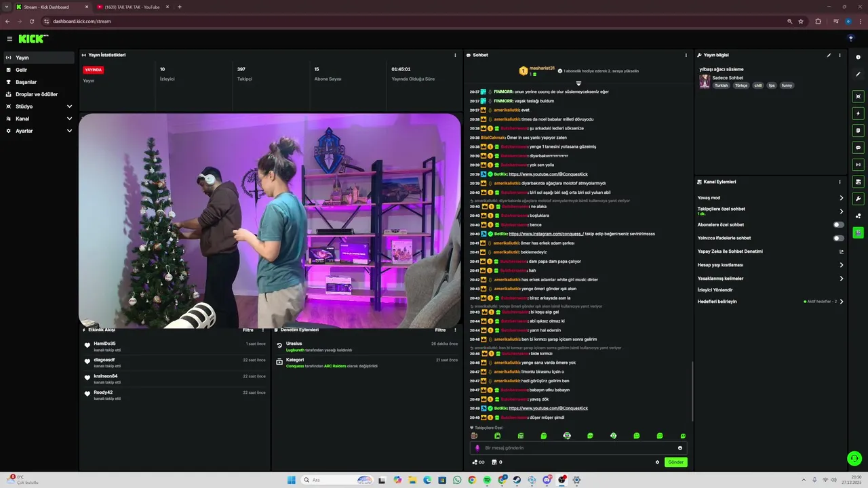Insert the beer mug emote
Image resolution: width=868 pixels, height=488 pixels.
[474, 436]
